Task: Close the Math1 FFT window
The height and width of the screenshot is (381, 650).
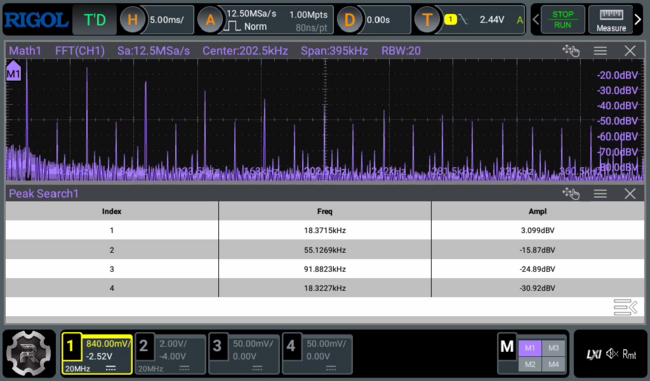Action: tap(630, 51)
